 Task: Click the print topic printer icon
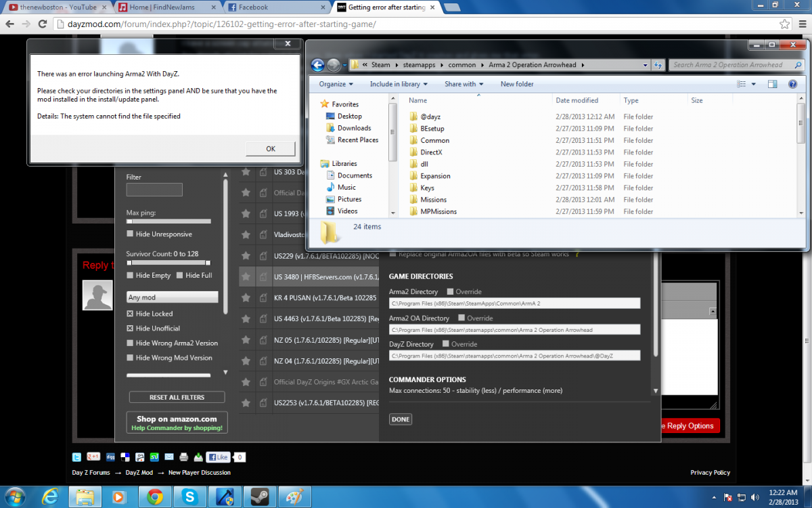(183, 457)
